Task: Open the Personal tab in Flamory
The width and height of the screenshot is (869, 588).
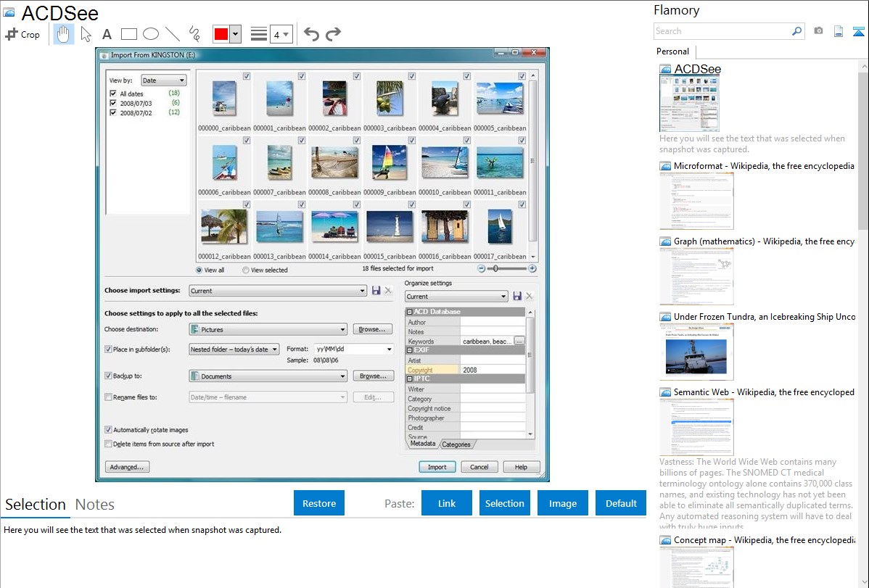Action: click(x=673, y=51)
